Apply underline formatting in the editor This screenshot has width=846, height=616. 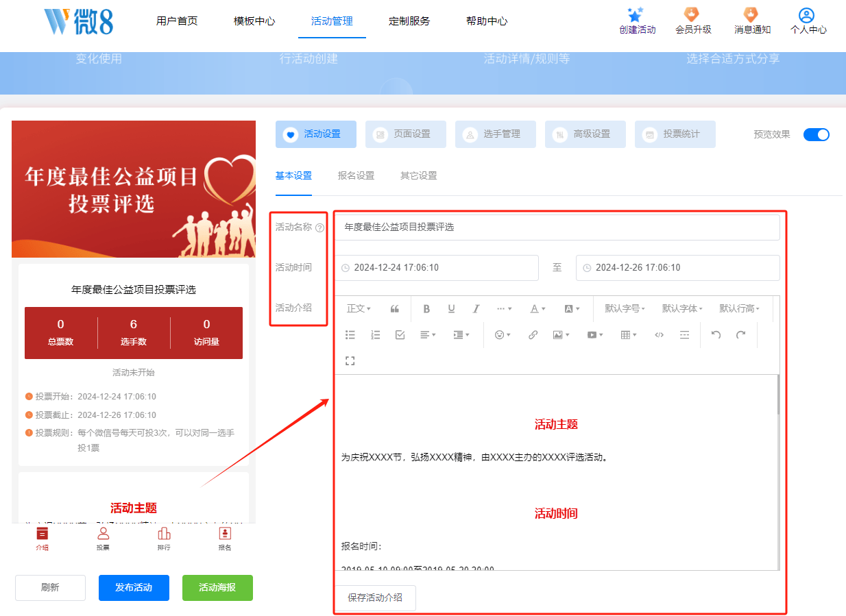pos(451,308)
